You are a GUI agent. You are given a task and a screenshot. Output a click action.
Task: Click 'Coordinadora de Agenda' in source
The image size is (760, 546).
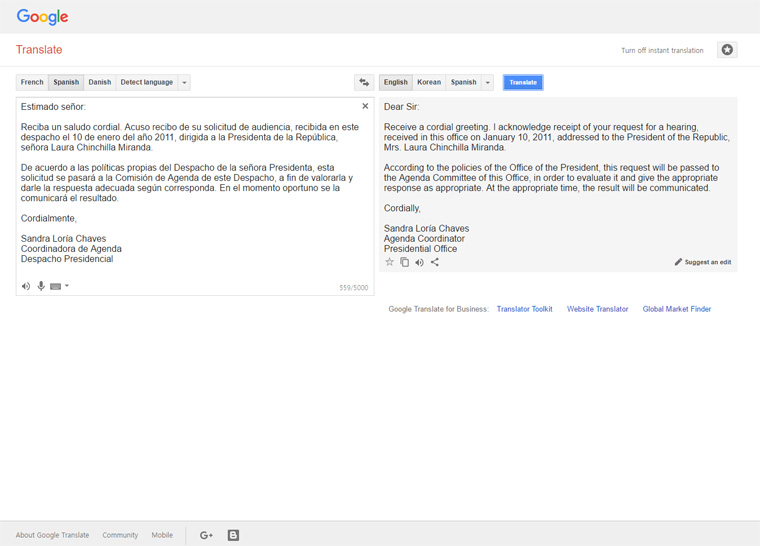click(x=71, y=249)
